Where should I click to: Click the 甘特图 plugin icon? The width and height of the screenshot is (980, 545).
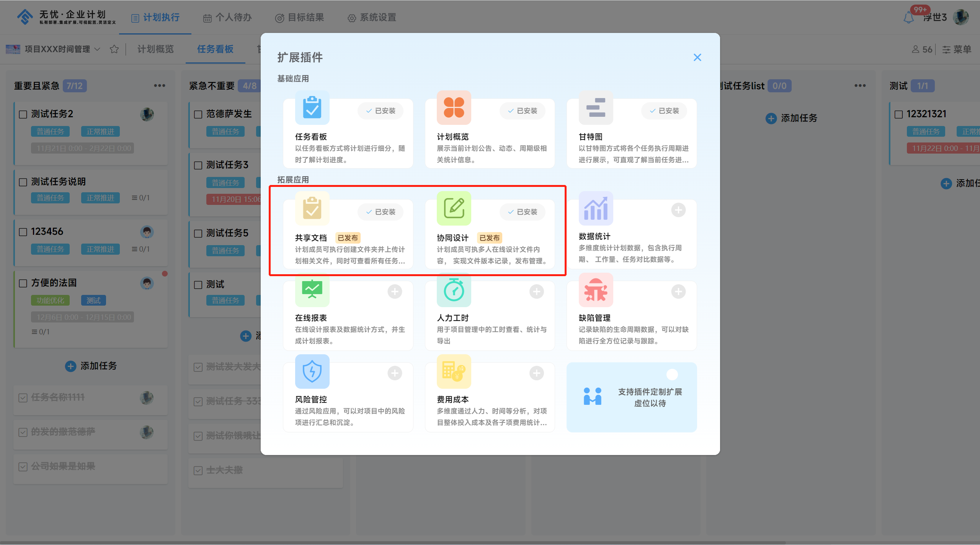(x=596, y=108)
